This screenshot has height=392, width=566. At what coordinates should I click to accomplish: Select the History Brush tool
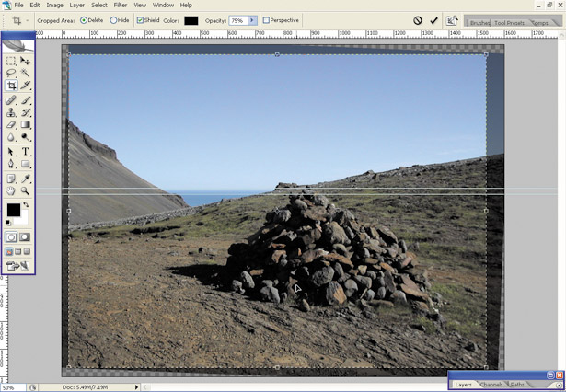coord(25,112)
